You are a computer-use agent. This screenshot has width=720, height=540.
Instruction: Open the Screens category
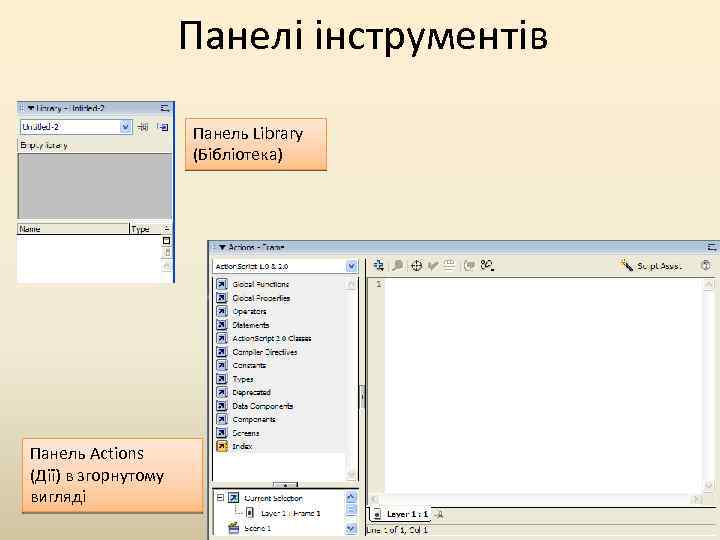(x=246, y=433)
